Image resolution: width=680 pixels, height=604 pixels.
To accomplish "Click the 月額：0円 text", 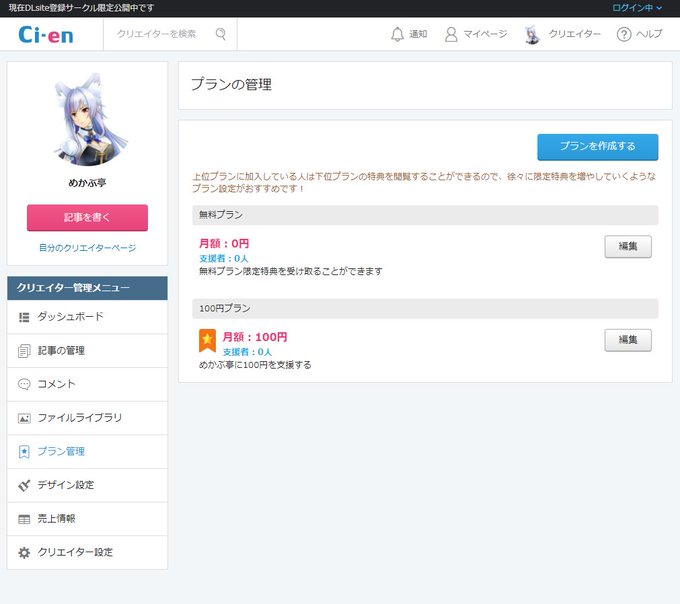I will pyautogui.click(x=224, y=244).
